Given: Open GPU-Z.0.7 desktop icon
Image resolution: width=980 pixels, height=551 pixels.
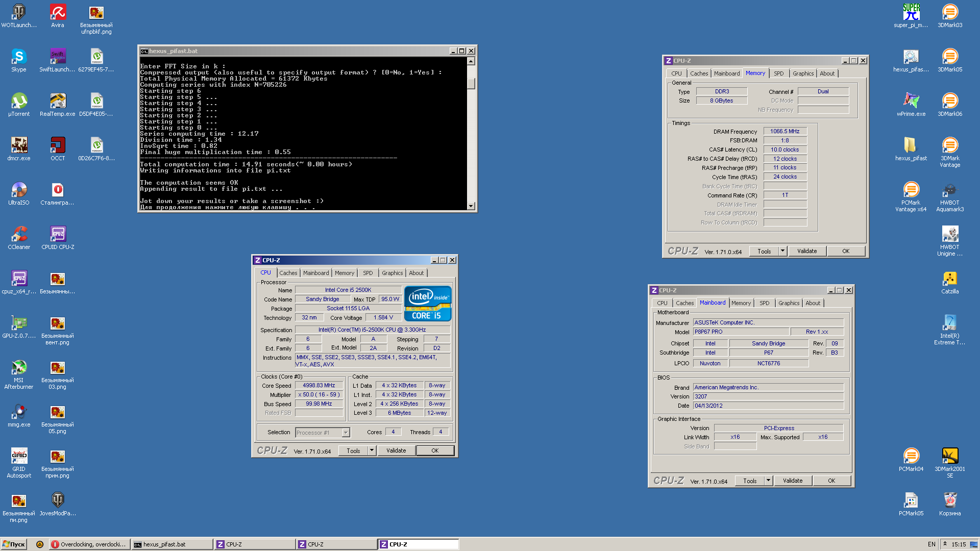Looking at the screenshot, I should point(19,327).
